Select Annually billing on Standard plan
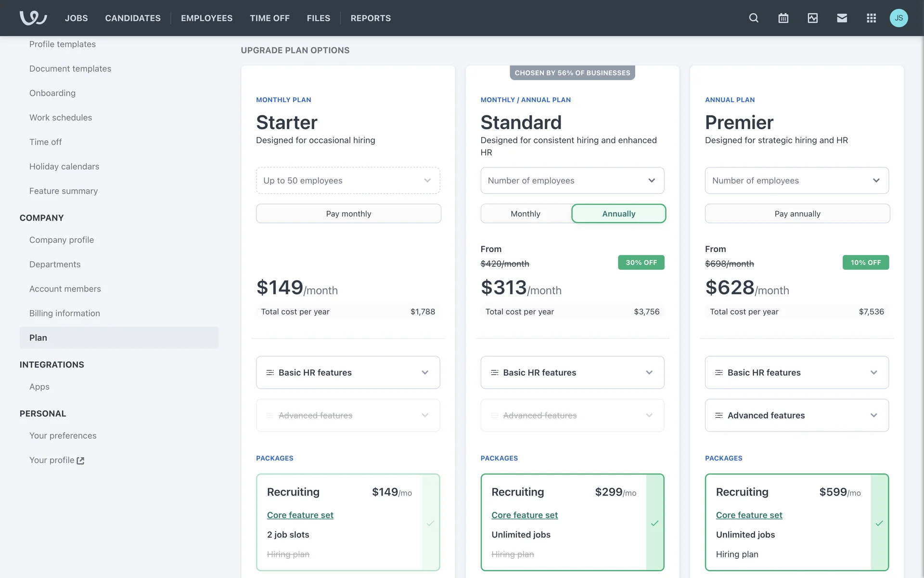The height and width of the screenshot is (578, 924). coord(618,213)
